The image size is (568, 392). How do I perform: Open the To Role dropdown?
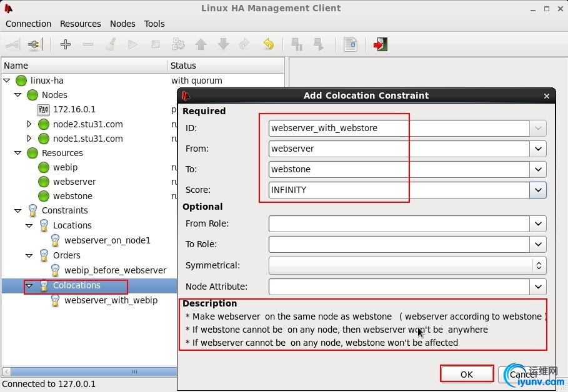538,244
